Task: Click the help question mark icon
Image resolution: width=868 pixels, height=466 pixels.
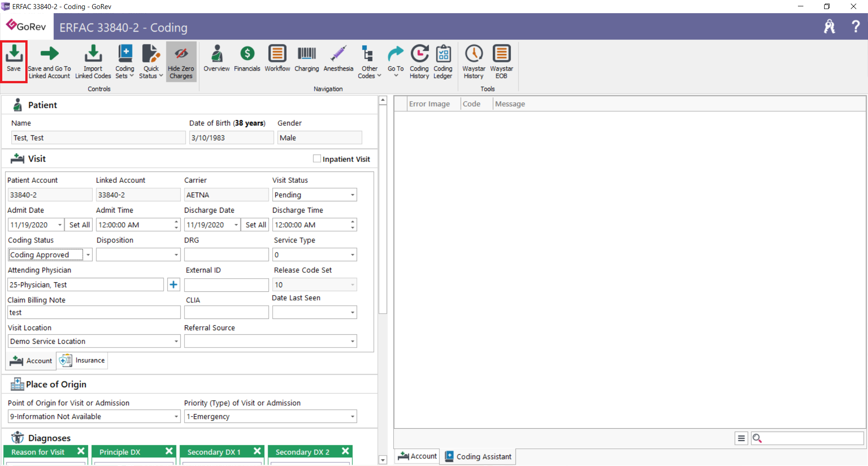Action: pos(855,26)
